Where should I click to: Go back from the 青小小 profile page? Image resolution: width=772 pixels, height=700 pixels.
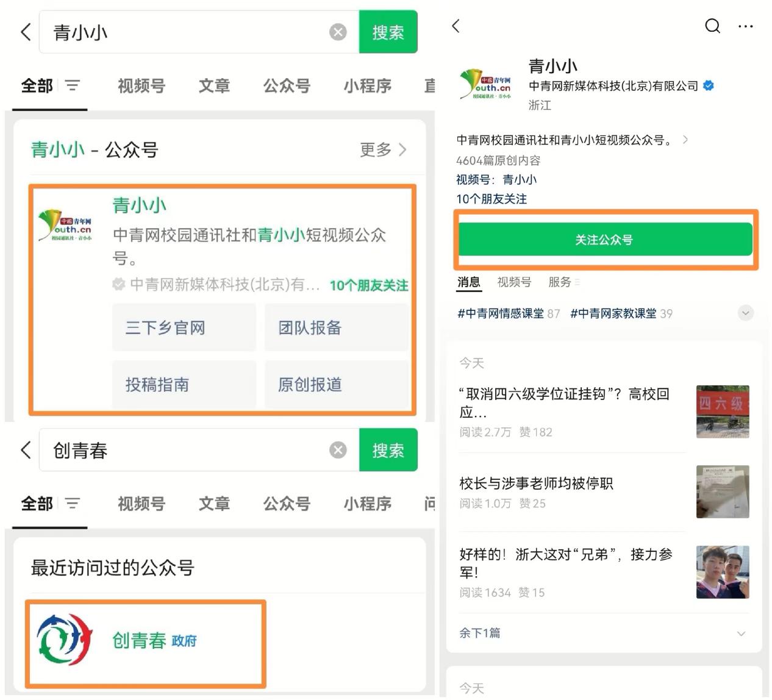click(456, 26)
